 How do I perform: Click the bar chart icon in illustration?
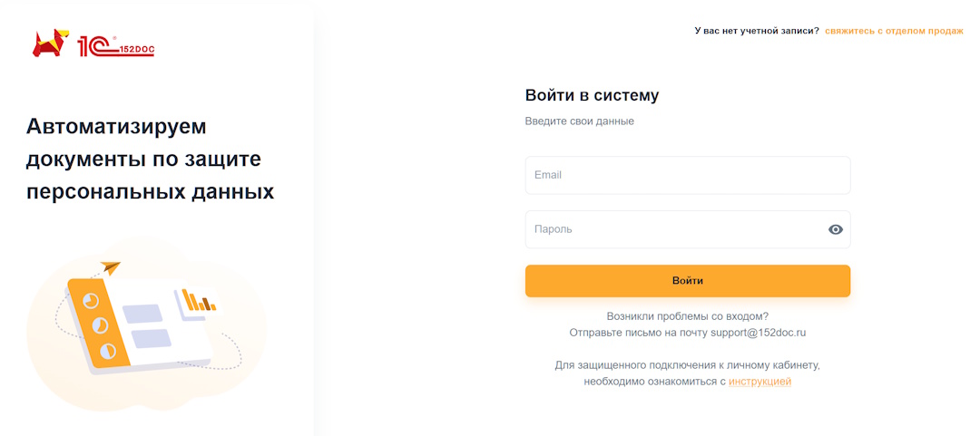tap(198, 300)
